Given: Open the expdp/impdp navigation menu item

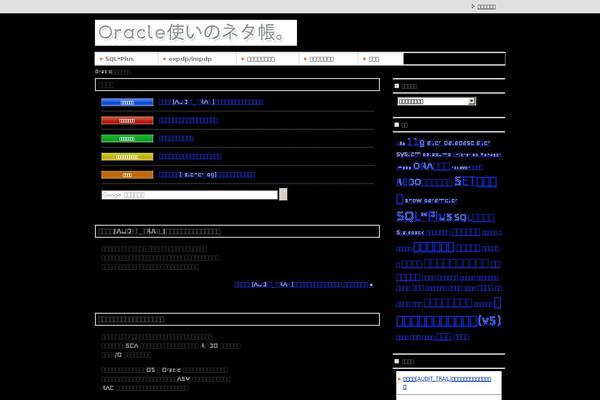Looking at the screenshot, I should [x=197, y=59].
